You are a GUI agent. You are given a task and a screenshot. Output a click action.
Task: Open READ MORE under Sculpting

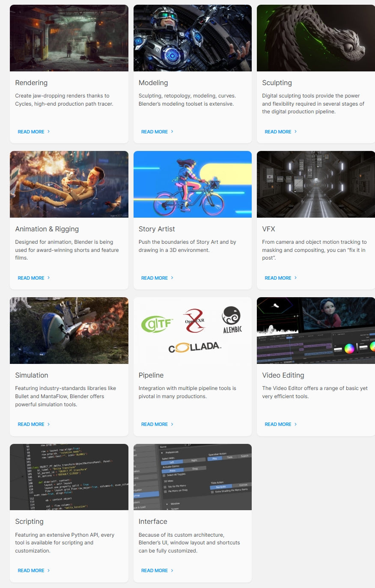pyautogui.click(x=278, y=132)
